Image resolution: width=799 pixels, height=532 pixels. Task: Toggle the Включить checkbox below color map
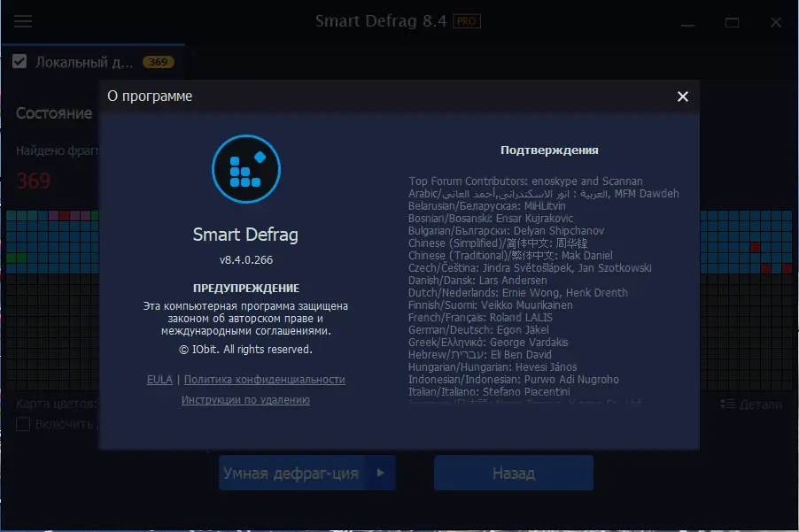pyautogui.click(x=23, y=424)
